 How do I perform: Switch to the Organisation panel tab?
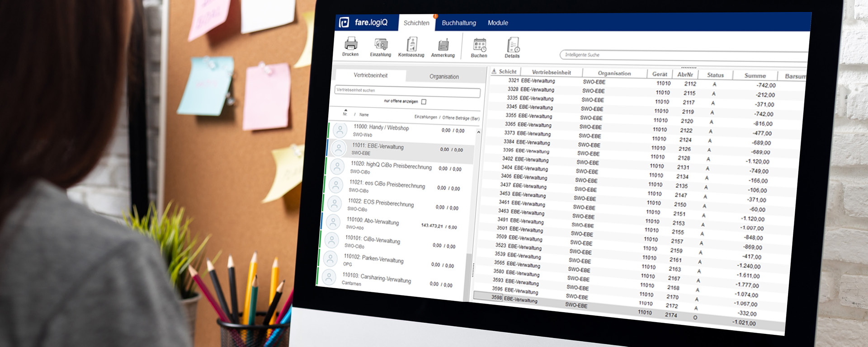click(444, 76)
